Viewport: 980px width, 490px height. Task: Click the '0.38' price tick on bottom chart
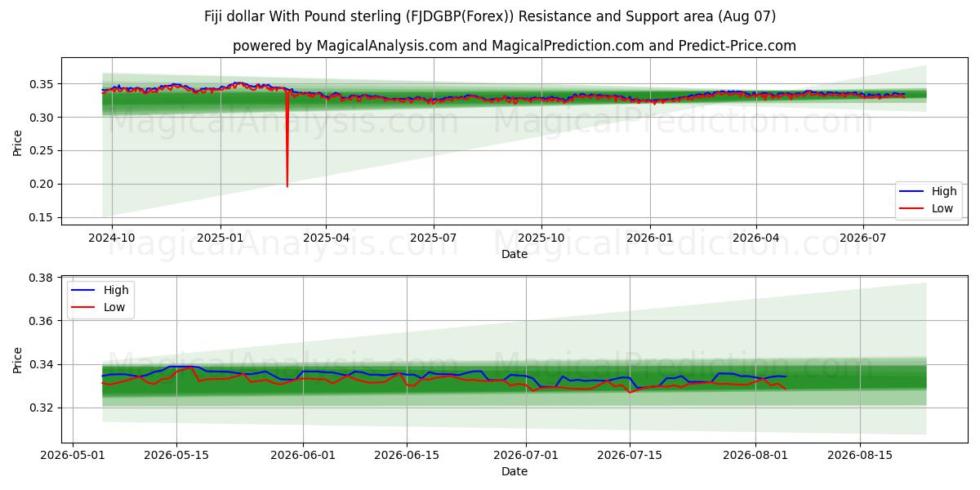coord(42,278)
